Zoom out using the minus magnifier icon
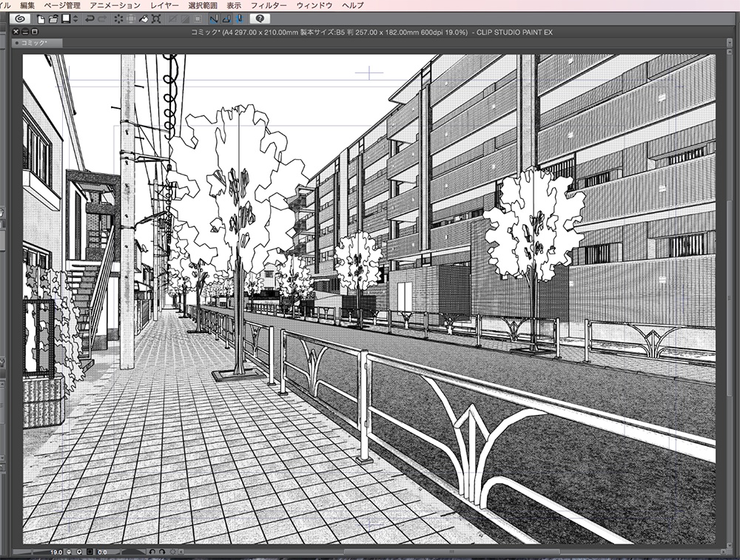Screen dimensions: 740x560 69,551
